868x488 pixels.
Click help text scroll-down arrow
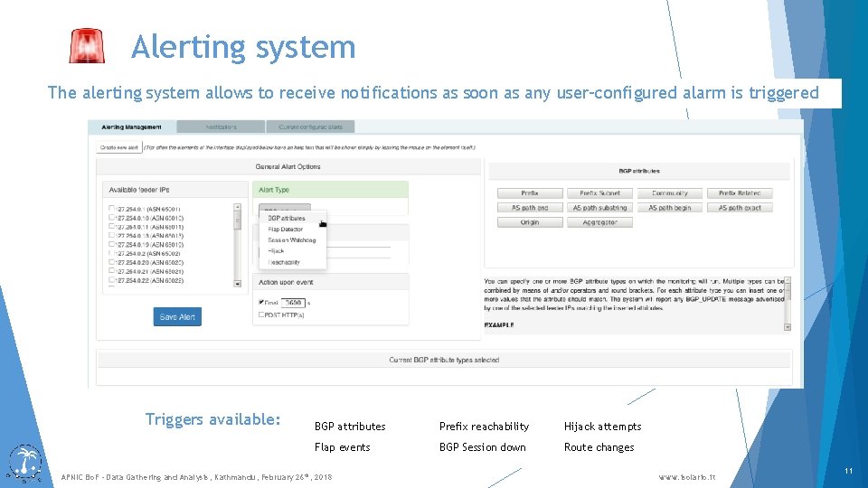click(788, 327)
